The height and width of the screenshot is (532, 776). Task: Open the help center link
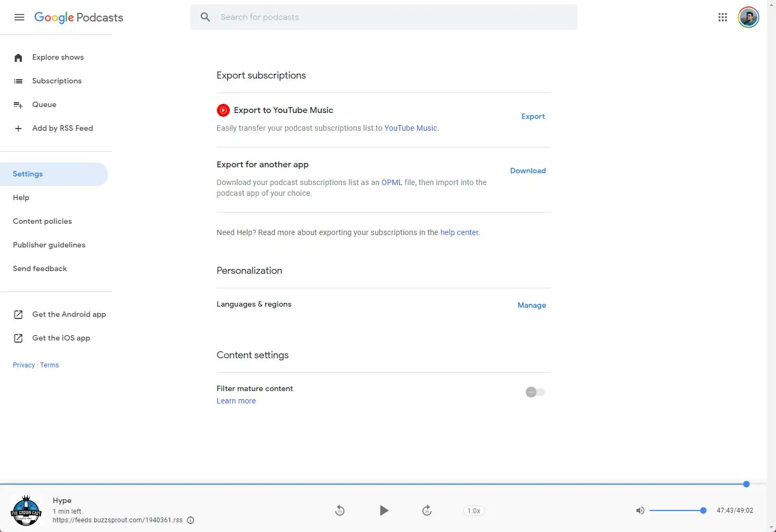tap(458, 232)
